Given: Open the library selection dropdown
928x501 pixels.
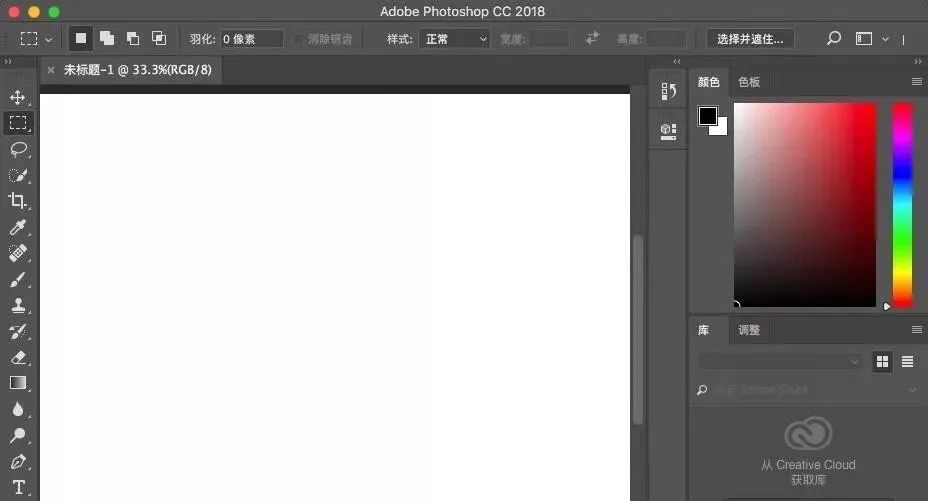Looking at the screenshot, I should coord(779,361).
